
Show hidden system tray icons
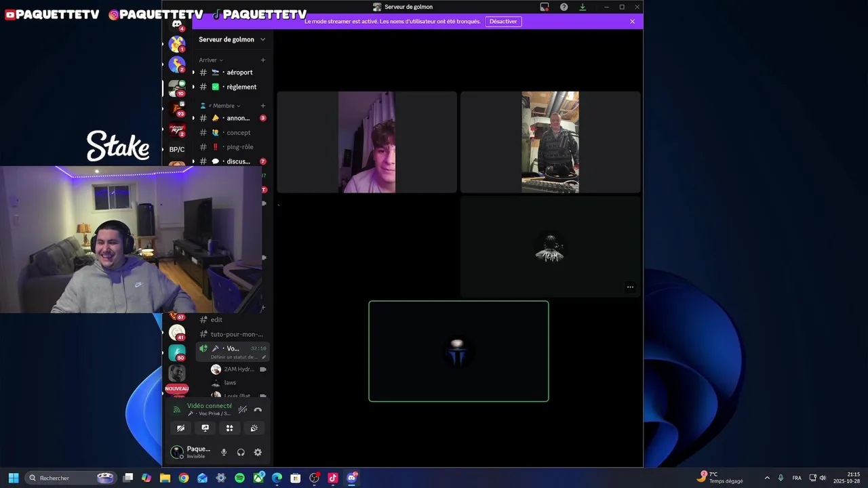(767, 478)
